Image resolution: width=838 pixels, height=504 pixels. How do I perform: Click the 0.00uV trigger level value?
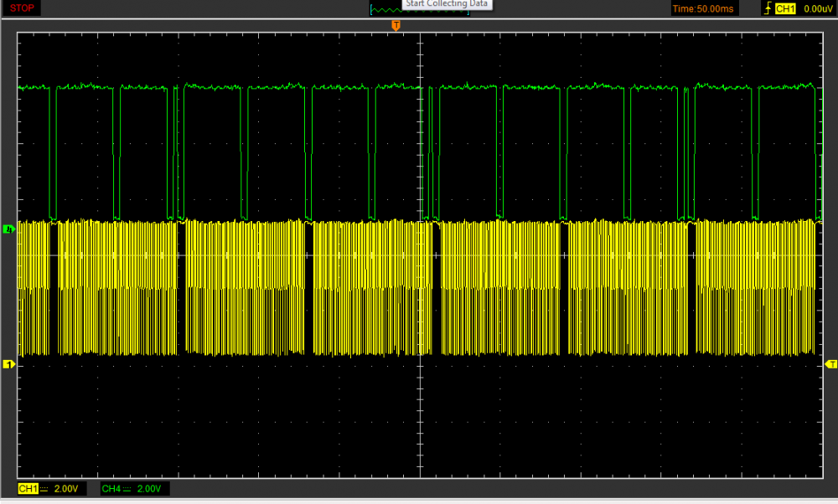[x=817, y=8]
